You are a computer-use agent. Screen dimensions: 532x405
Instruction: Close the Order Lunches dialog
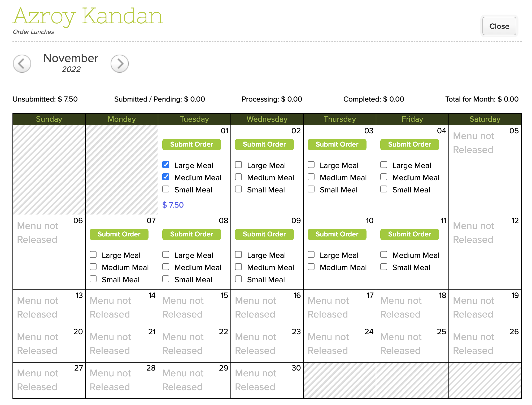pyautogui.click(x=499, y=26)
